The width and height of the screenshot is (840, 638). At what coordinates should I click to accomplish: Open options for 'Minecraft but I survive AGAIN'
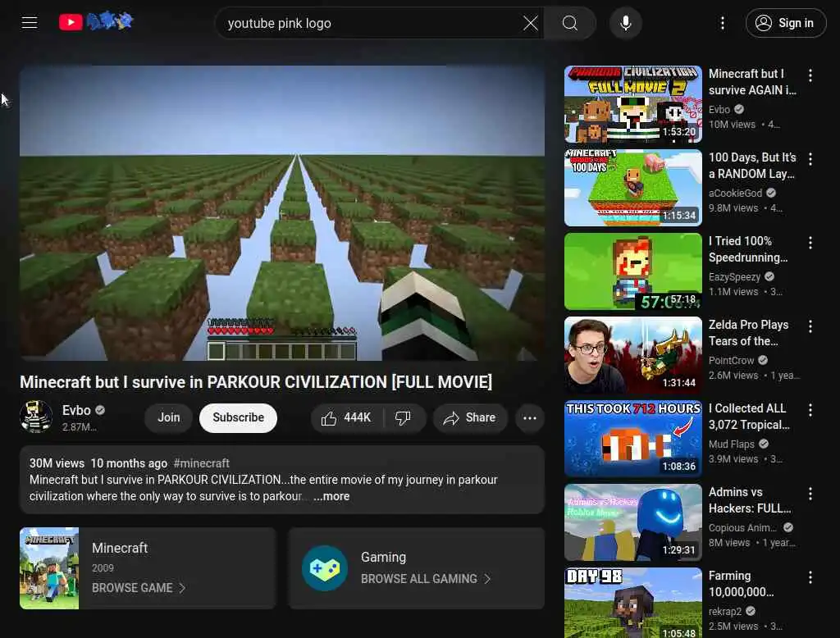coord(810,75)
